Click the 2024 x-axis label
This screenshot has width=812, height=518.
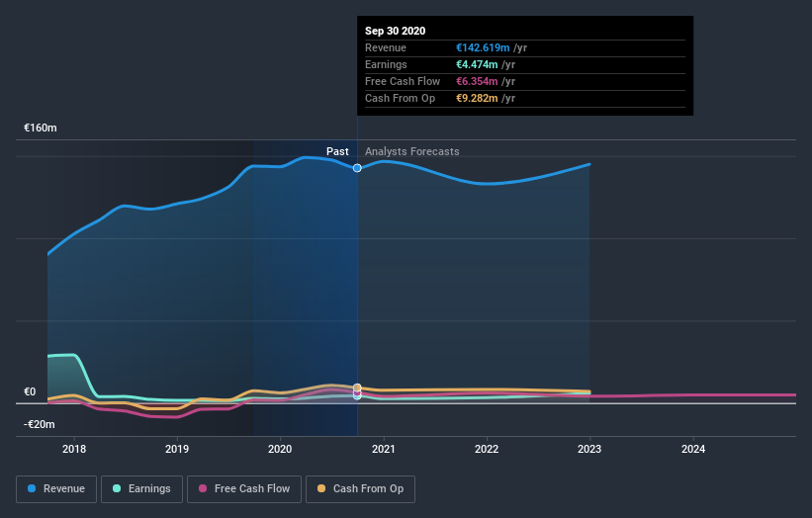click(x=693, y=449)
